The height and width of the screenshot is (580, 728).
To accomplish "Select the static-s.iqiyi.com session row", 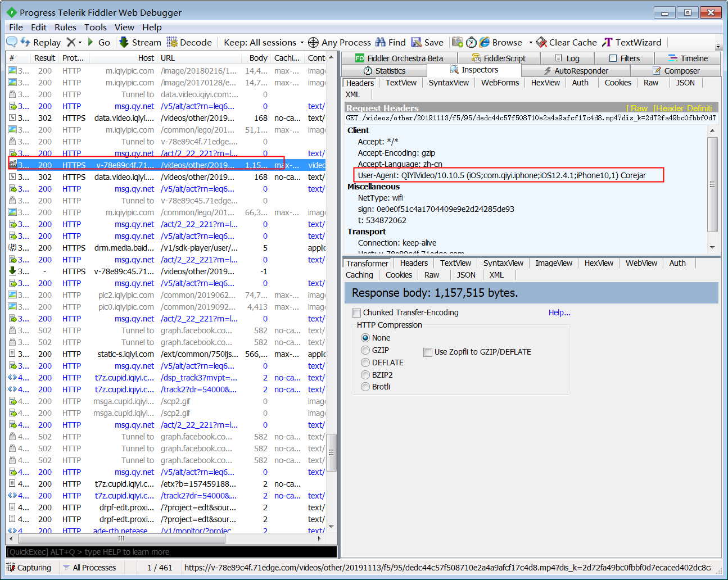I will [x=166, y=354].
